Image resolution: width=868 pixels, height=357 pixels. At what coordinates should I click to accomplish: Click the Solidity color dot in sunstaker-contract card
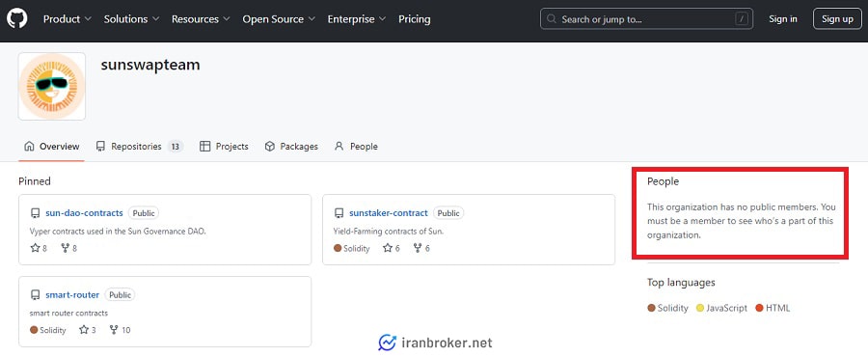[338, 248]
